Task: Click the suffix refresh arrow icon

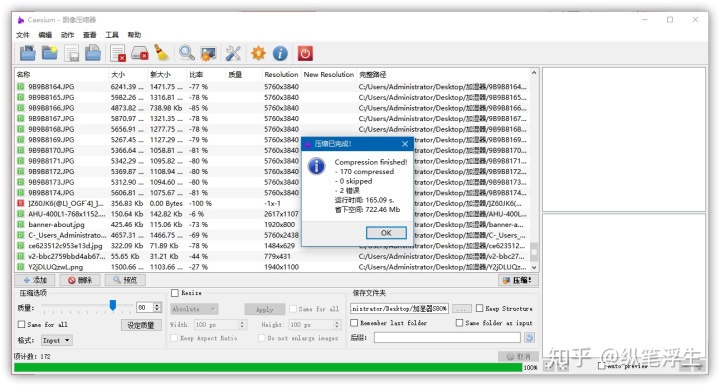Action: [529, 338]
